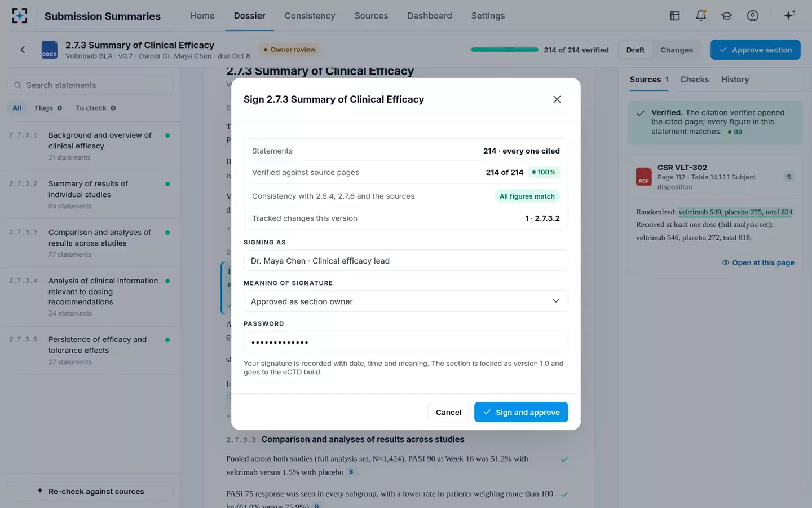Open at this page link

point(758,262)
